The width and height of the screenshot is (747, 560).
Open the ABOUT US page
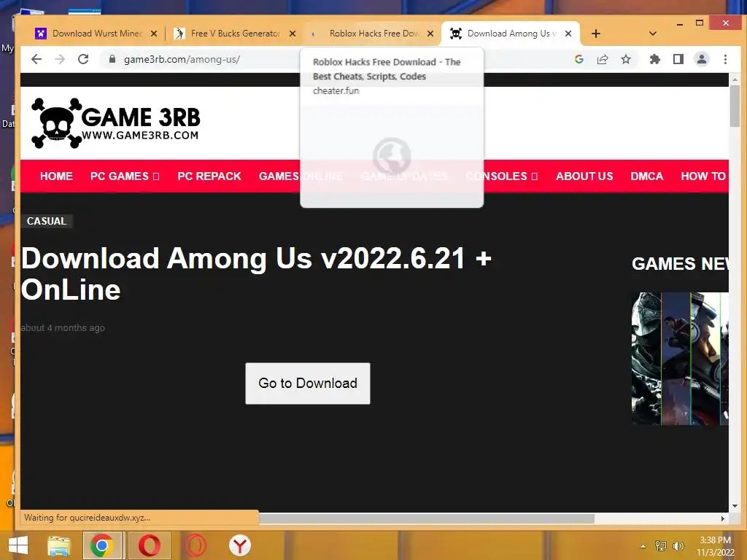[x=584, y=176]
